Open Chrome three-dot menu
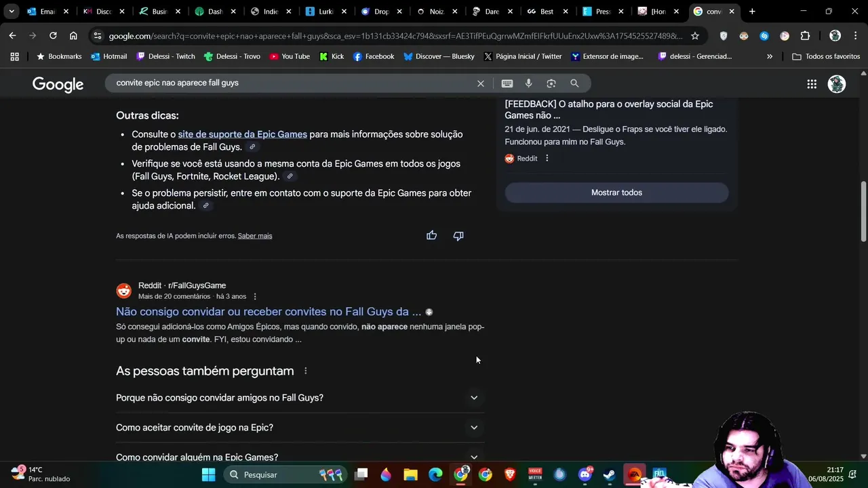Screen dimensions: 868x488 click(x=854, y=35)
